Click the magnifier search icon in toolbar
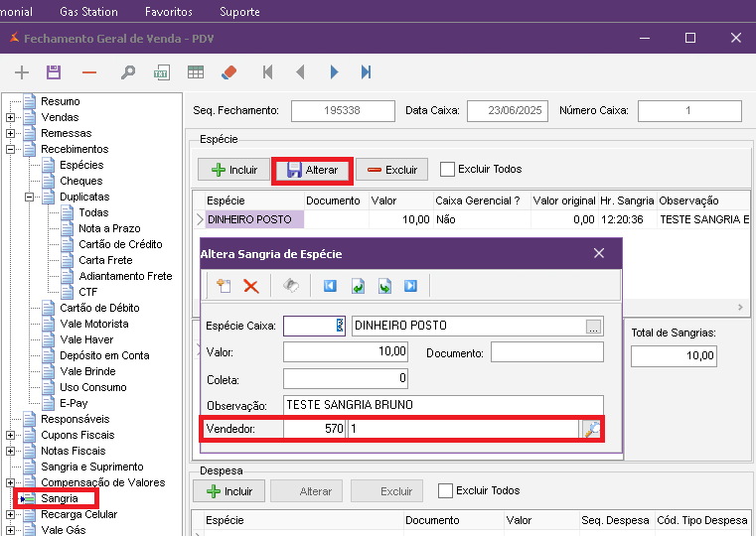Screen dimensions: 756x536 click(127, 72)
